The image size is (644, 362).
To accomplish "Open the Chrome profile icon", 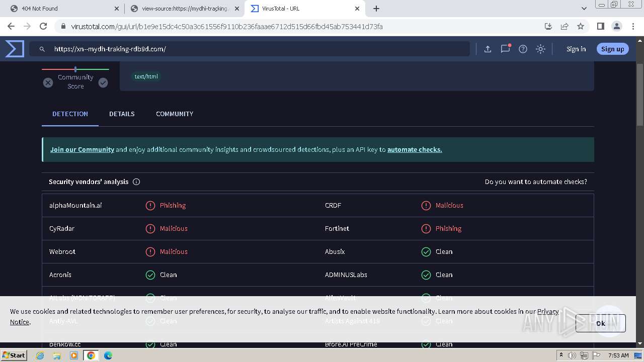I will coord(616,26).
